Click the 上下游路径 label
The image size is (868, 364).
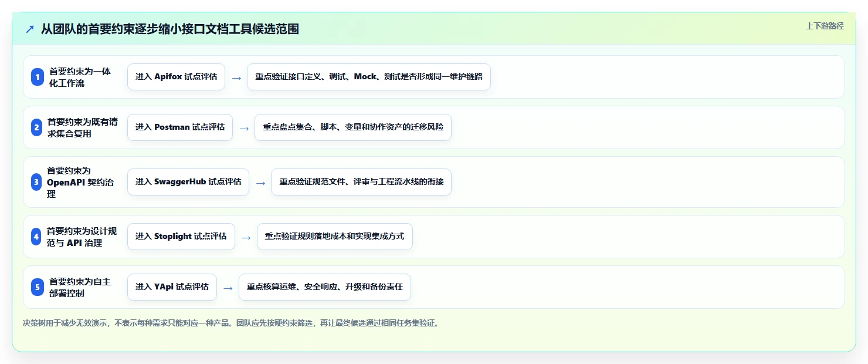click(x=825, y=26)
